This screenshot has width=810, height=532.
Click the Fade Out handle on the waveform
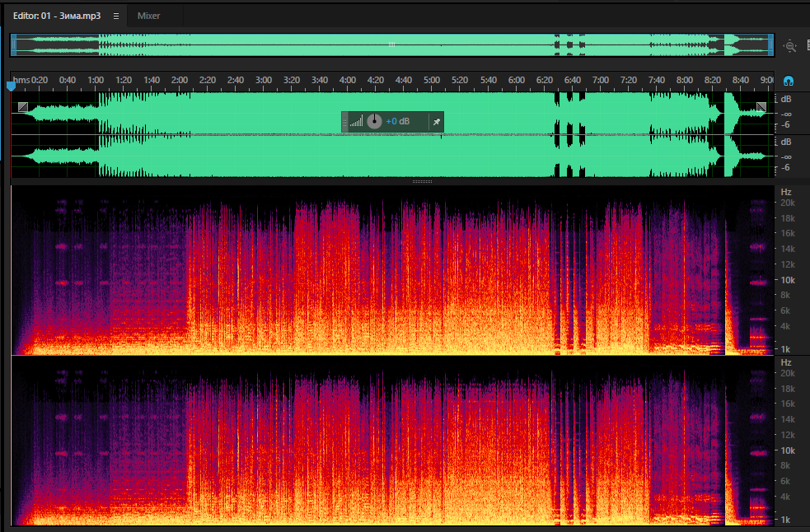[x=761, y=107]
